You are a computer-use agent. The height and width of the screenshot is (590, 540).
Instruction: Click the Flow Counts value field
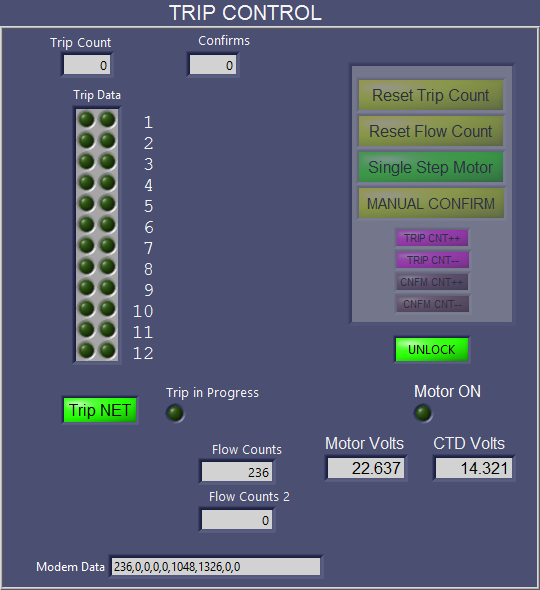click(237, 472)
